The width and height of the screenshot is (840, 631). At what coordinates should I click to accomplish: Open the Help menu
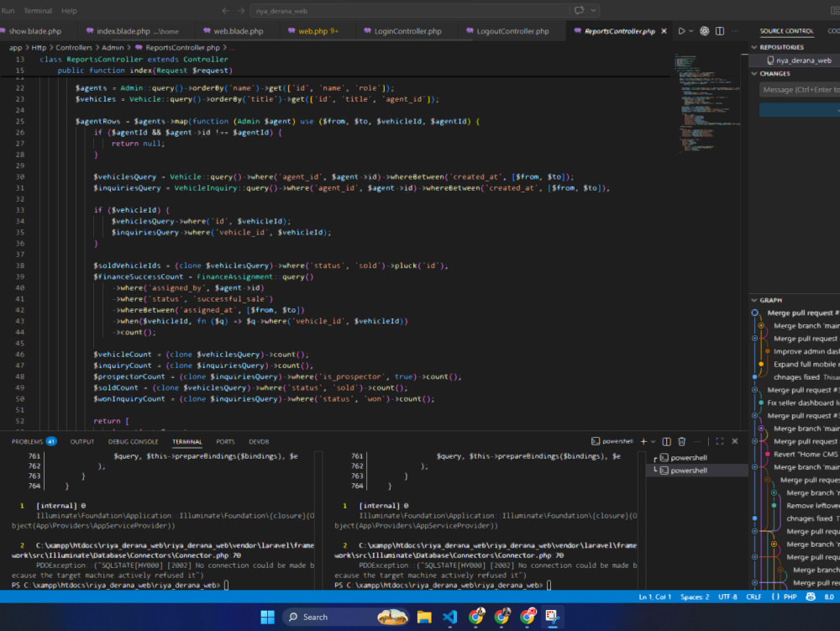click(69, 11)
